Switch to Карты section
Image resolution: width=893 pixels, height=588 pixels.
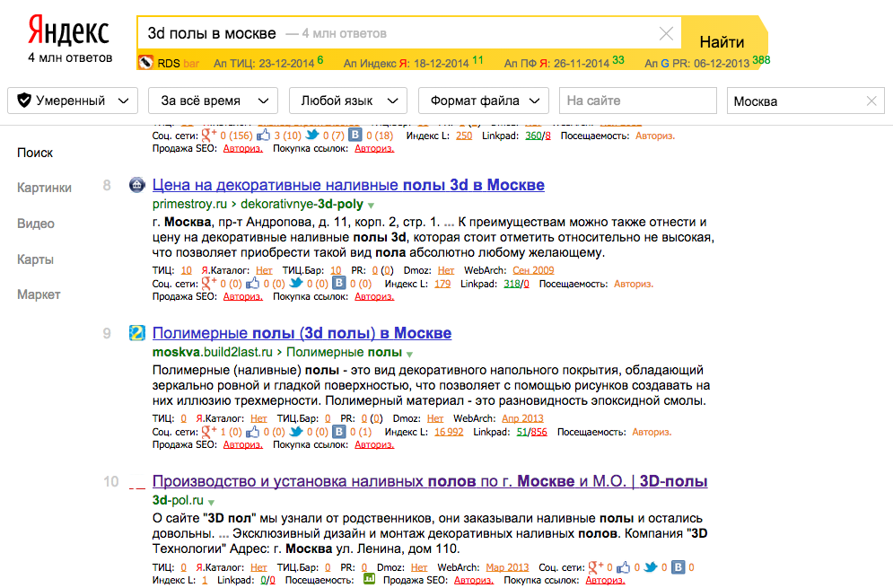click(35, 259)
